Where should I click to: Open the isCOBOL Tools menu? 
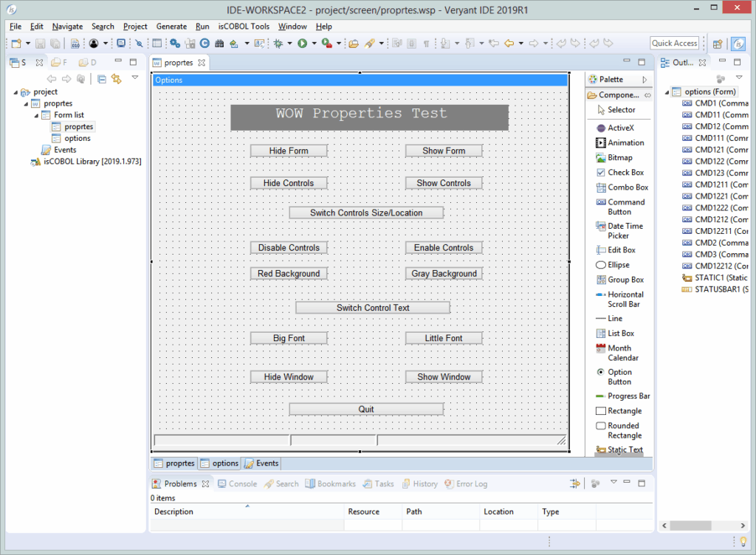[x=244, y=27]
